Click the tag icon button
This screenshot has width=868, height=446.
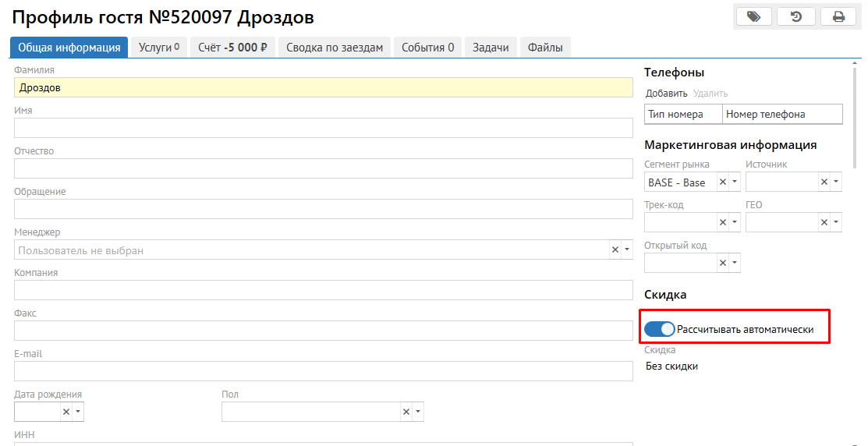click(753, 16)
